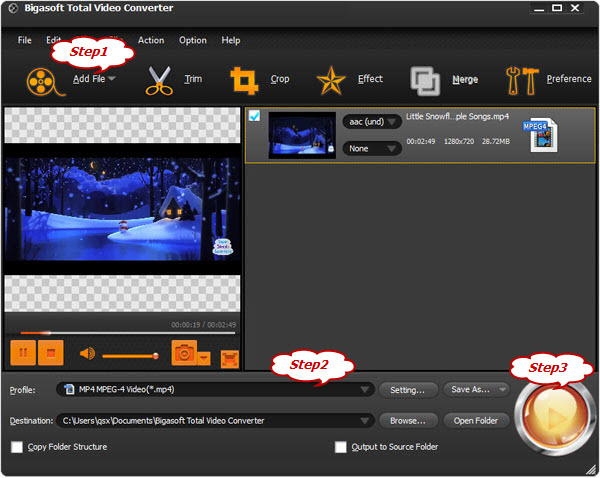The image size is (600, 478).
Task: Stop the video preview playback
Action: [51, 352]
